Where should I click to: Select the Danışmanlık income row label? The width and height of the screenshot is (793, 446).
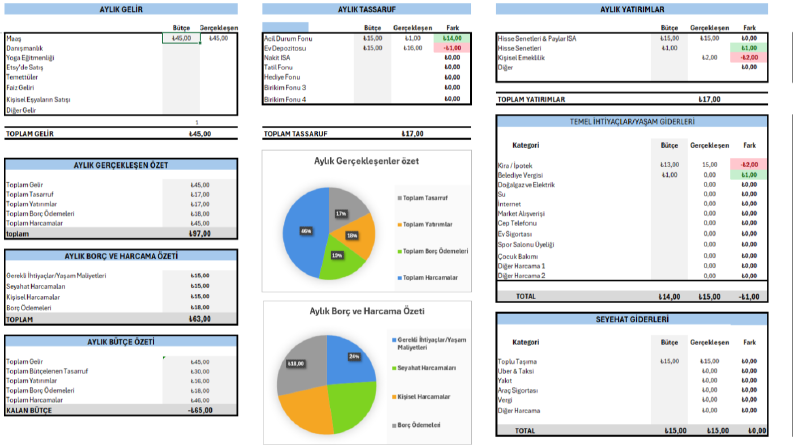(x=25, y=49)
